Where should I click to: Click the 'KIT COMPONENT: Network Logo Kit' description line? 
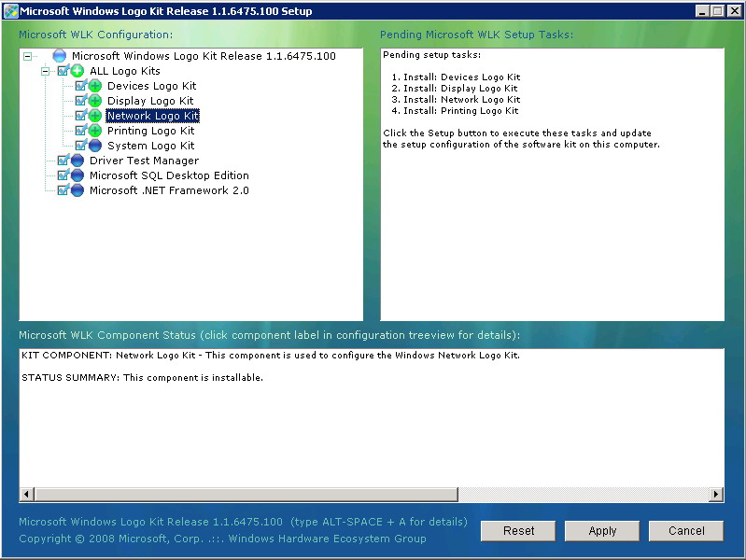coord(271,355)
